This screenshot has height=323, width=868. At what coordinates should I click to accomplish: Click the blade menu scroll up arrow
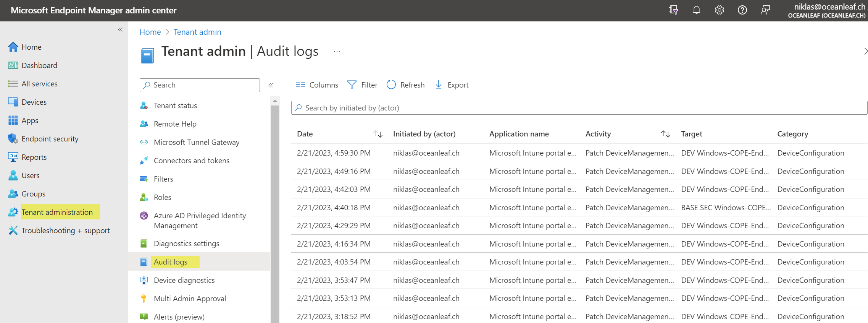coord(275,101)
